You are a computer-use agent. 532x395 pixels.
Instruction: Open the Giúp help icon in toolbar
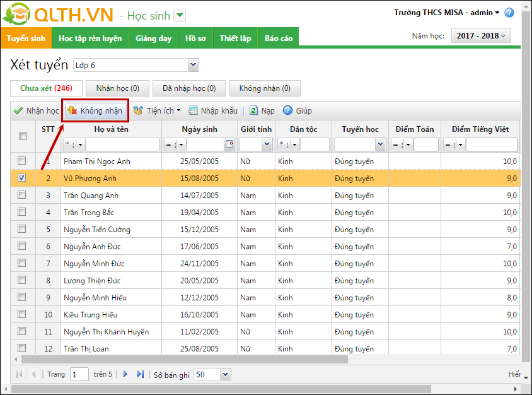click(x=288, y=111)
